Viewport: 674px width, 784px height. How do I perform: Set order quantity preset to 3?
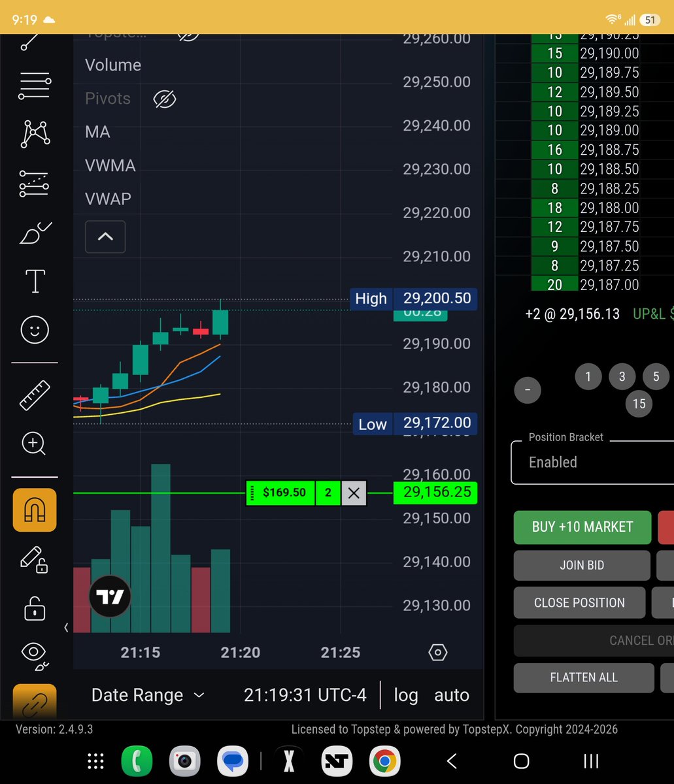click(622, 377)
